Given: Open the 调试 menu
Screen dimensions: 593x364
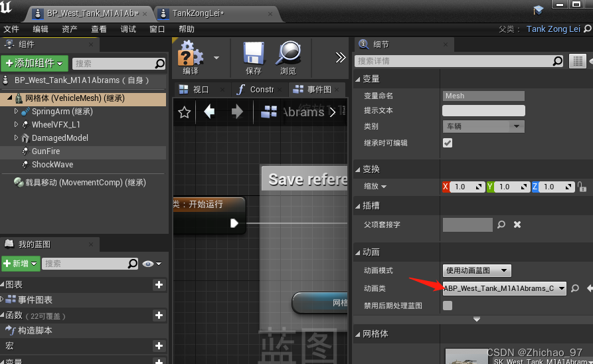Looking at the screenshot, I should [128, 29].
